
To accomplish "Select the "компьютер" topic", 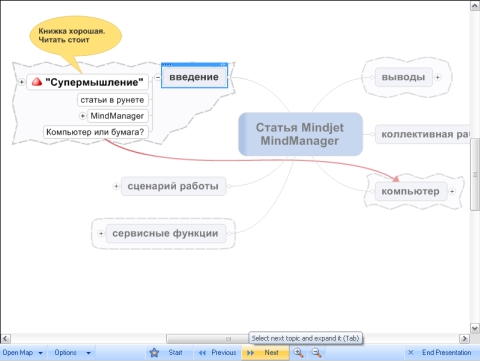I will point(411,191).
